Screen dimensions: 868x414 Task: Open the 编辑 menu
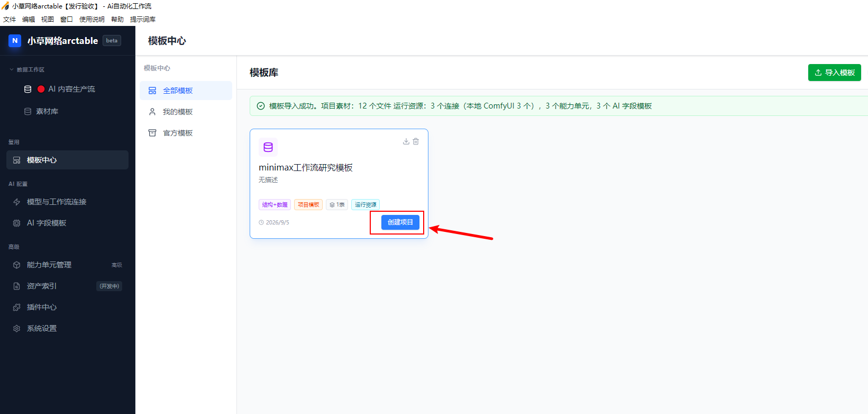[29, 20]
